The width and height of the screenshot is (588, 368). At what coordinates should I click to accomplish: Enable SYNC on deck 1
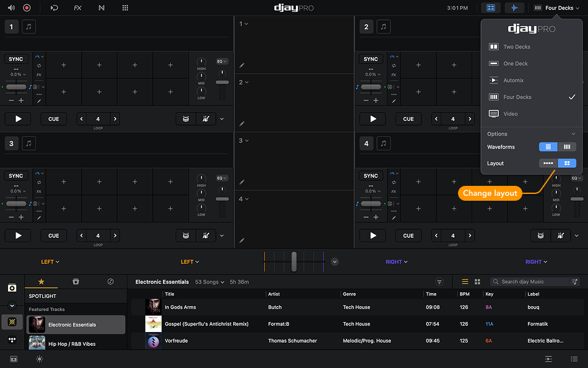coord(17,59)
